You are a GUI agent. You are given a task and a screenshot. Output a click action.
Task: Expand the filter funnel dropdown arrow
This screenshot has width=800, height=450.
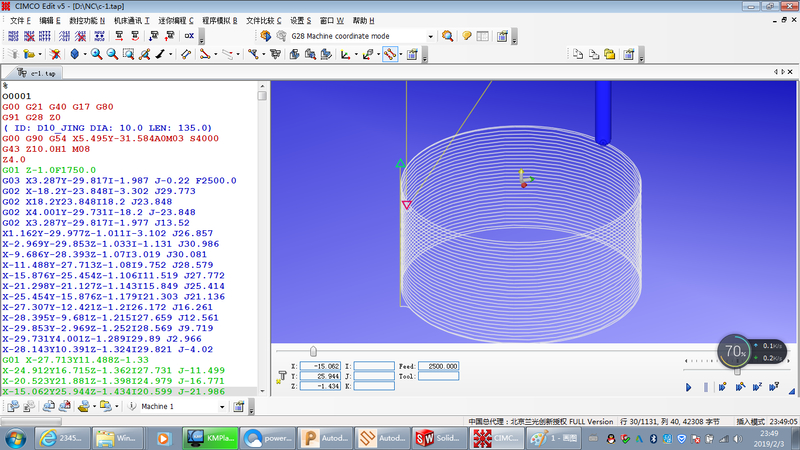(263, 54)
